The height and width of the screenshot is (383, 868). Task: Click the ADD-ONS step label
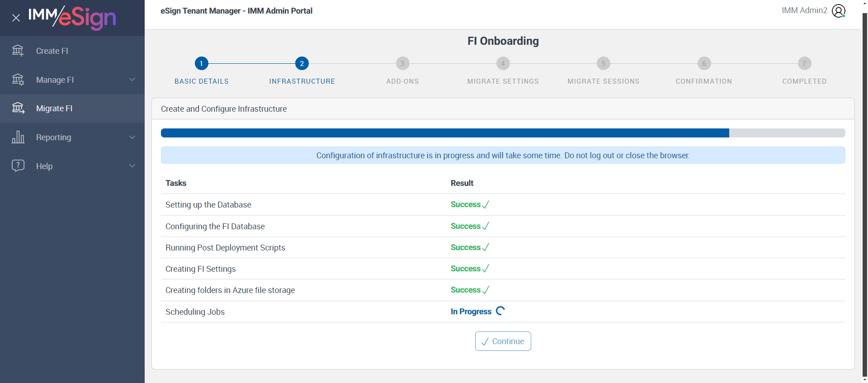[x=402, y=81]
